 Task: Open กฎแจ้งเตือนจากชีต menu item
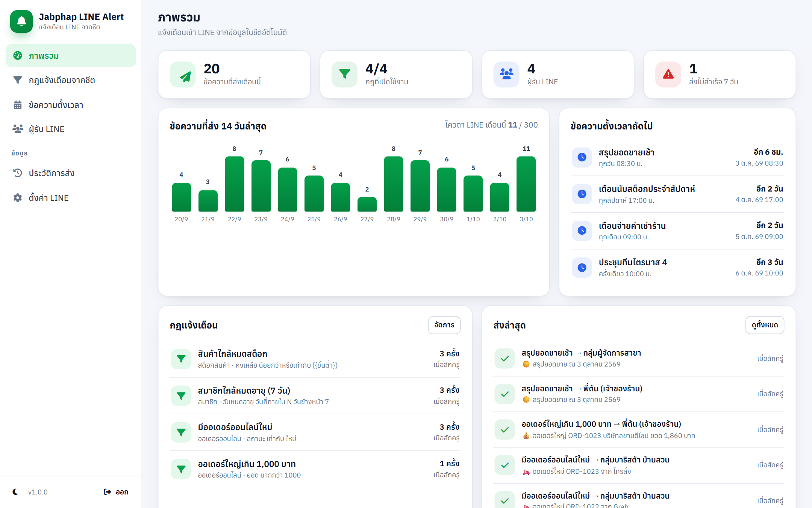[71, 80]
